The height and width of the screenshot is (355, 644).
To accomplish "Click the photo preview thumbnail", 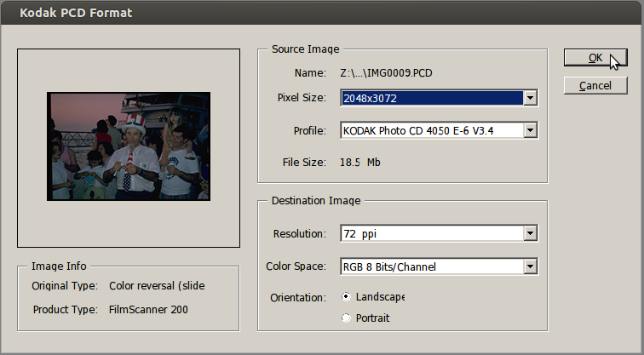I will click(x=128, y=147).
